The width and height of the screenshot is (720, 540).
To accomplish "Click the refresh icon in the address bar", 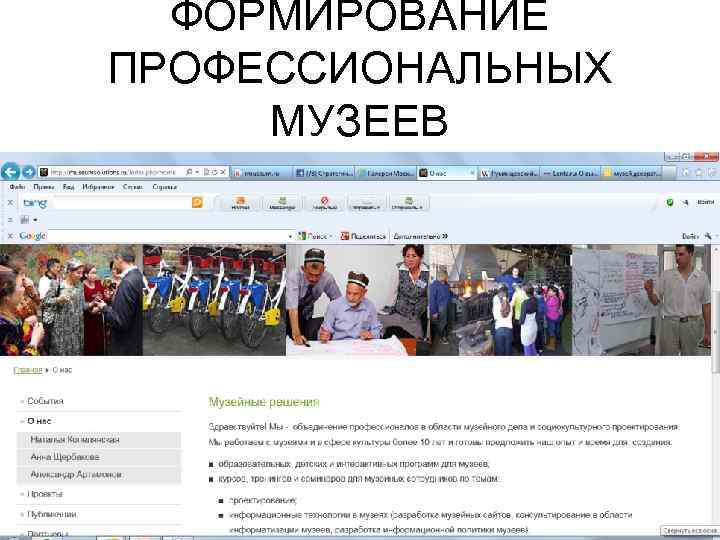I will point(214,172).
